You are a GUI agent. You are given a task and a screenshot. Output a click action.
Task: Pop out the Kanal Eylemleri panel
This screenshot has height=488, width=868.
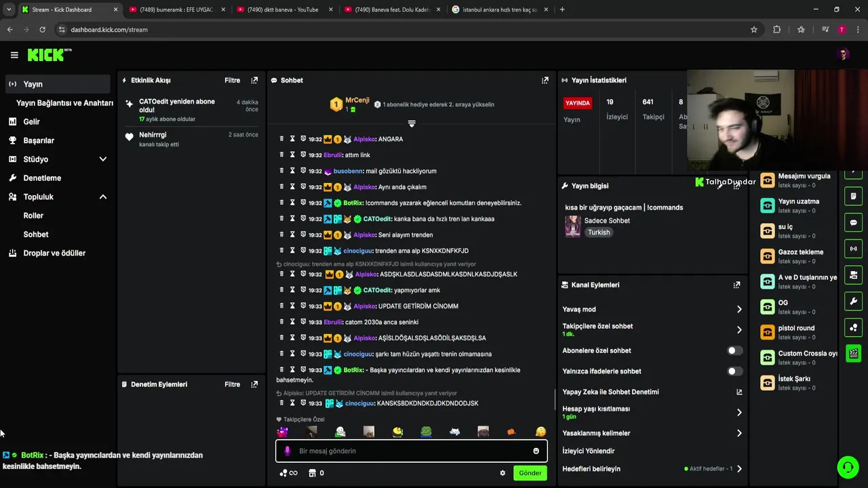coord(736,285)
